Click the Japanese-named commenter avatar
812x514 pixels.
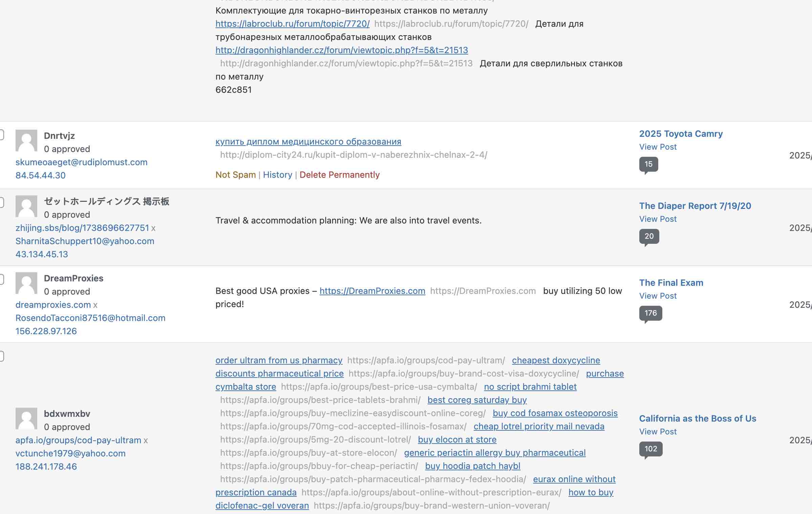point(26,206)
